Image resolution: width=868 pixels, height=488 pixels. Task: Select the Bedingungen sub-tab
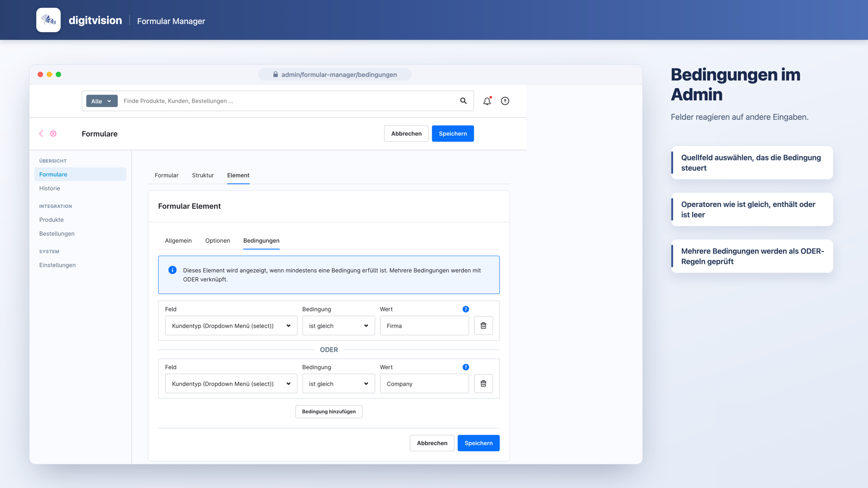261,240
